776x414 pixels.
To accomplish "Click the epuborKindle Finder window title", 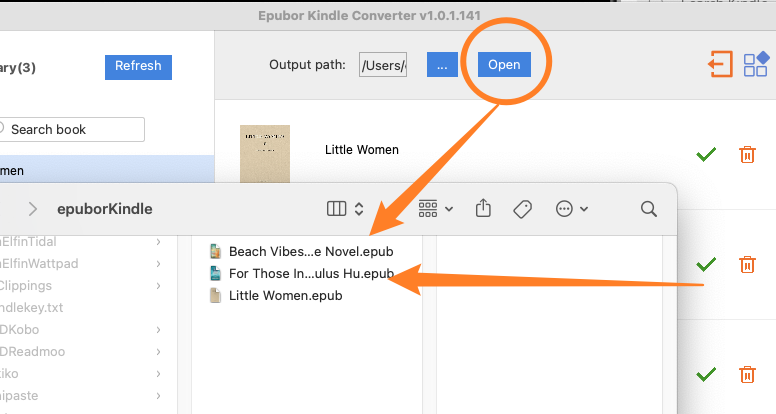I will 105,209.
